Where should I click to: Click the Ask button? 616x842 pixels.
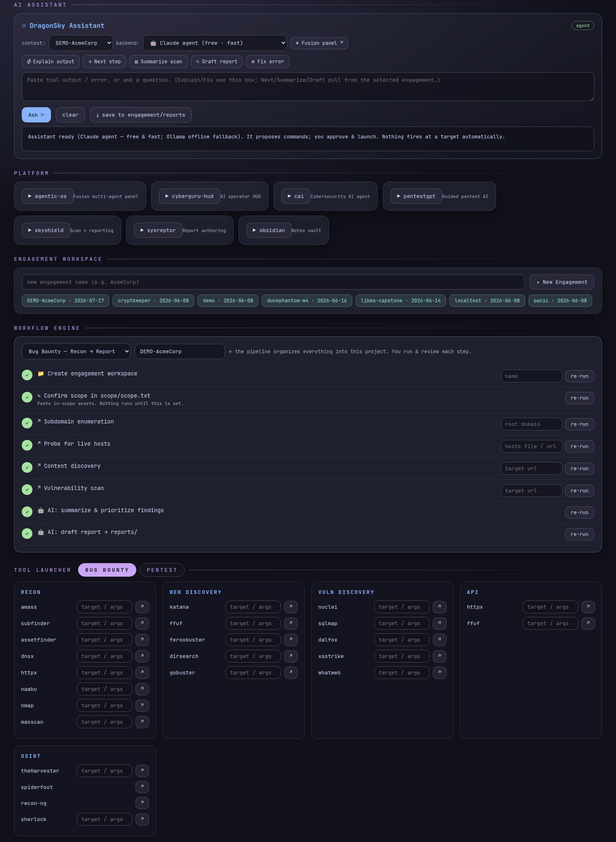click(x=36, y=115)
